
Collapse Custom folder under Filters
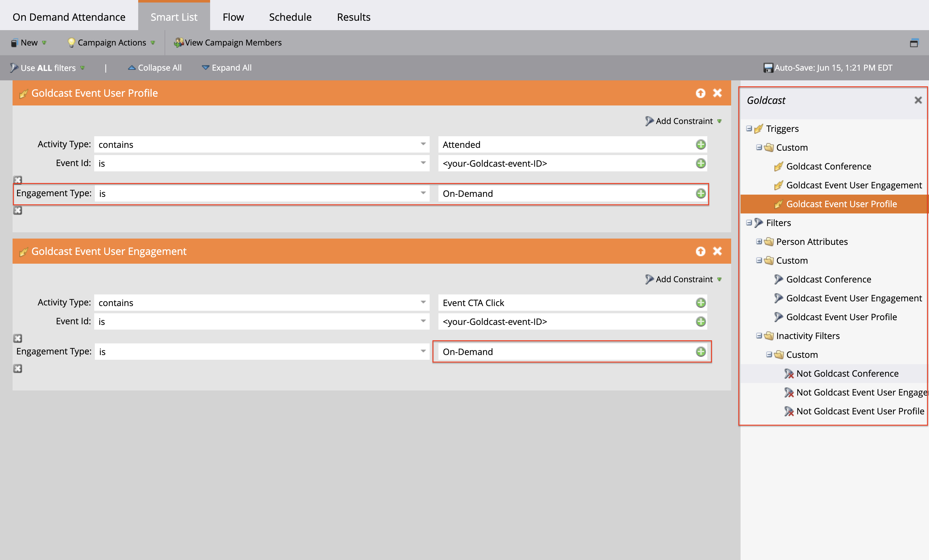(x=759, y=261)
